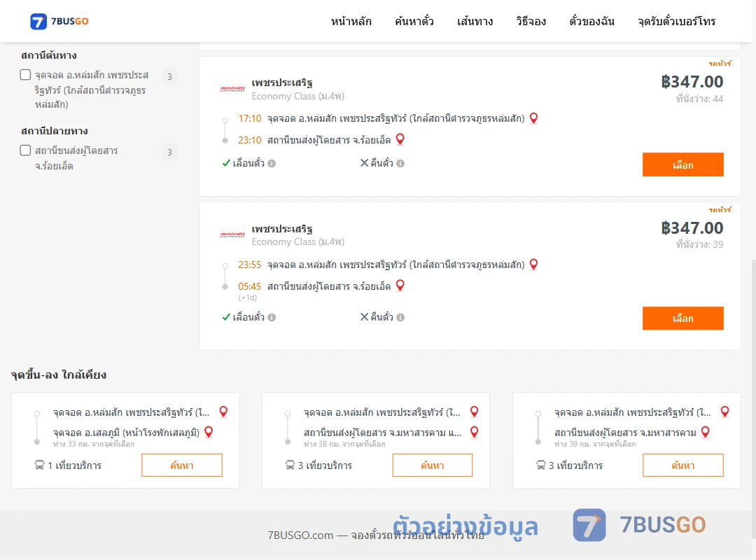Open destination map pin in 38 km card
The image size is (756, 560).
(475, 432)
